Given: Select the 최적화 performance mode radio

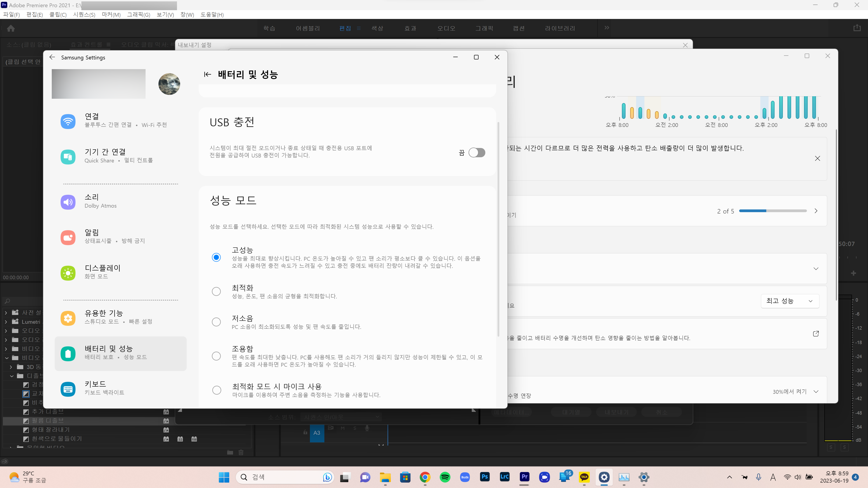Looking at the screenshot, I should click(x=216, y=291).
